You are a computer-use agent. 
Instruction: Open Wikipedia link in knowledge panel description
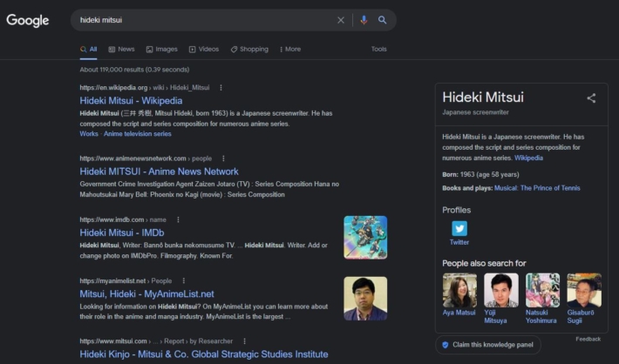tap(528, 158)
